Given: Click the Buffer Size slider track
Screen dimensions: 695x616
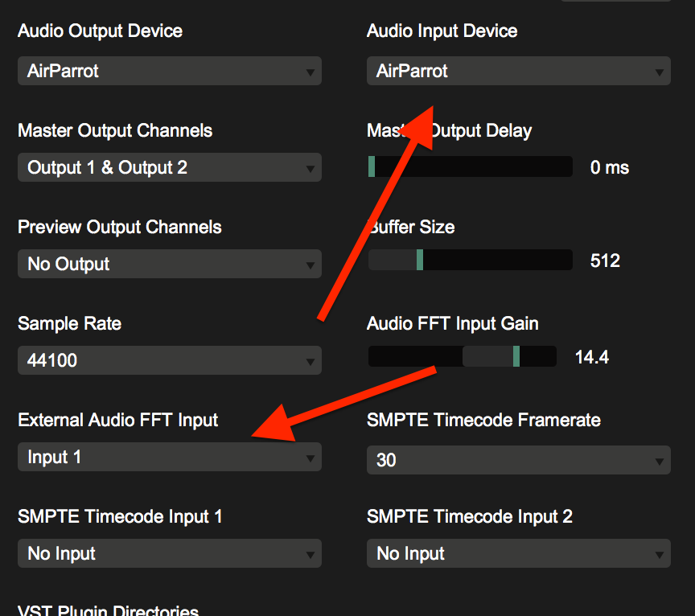Looking at the screenshot, I should pos(471,260).
